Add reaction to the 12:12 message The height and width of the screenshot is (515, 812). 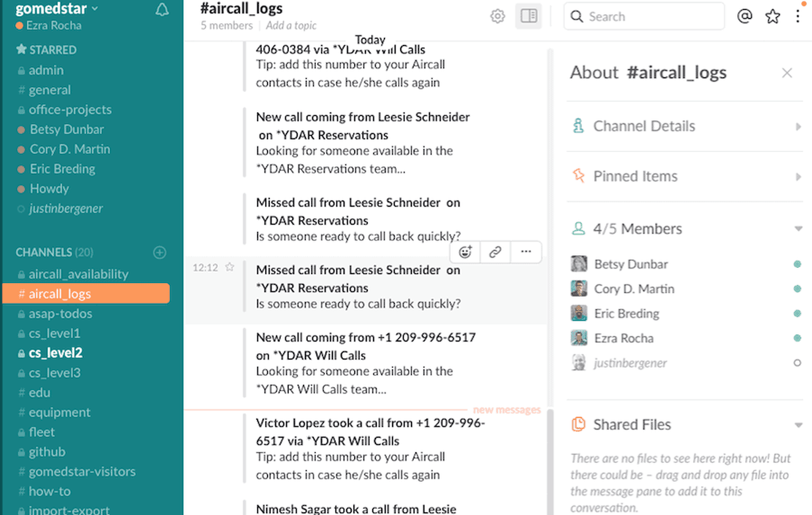[465, 252]
